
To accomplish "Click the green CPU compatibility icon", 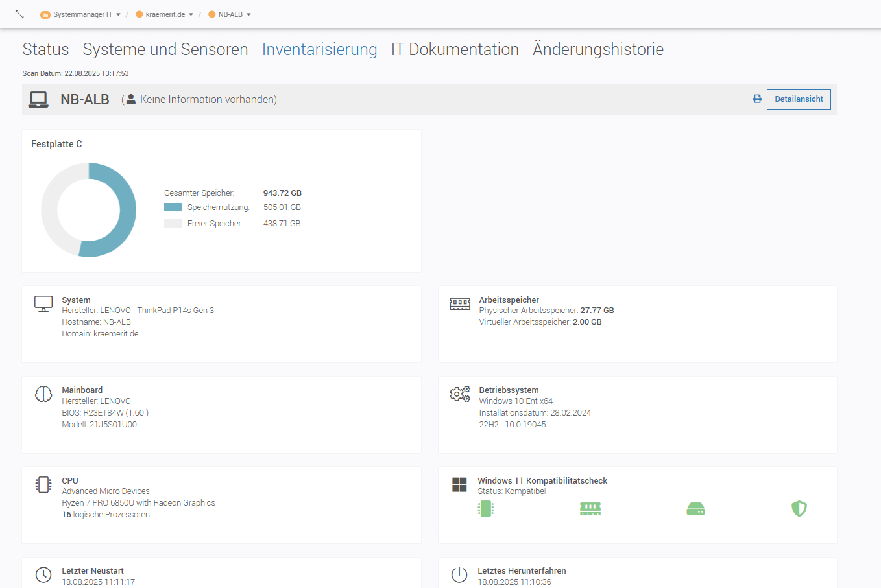I will click(x=485, y=509).
